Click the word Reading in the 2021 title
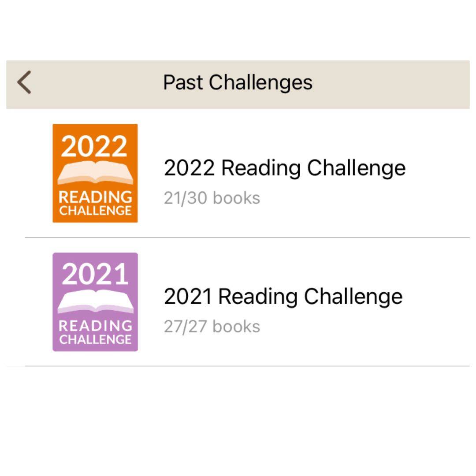The image size is (476, 476). pos(258,296)
